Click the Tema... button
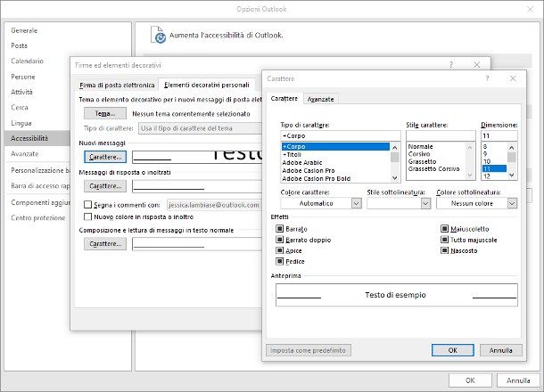 (x=105, y=113)
